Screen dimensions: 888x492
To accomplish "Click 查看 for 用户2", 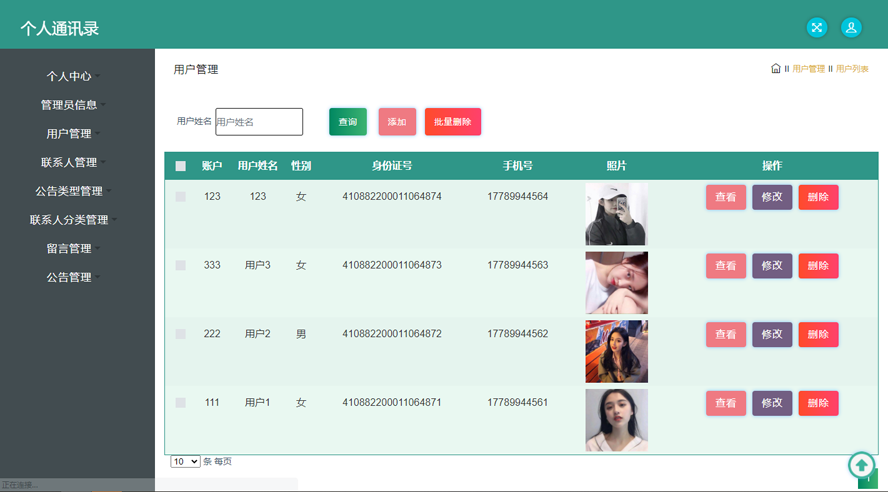I will (x=725, y=335).
